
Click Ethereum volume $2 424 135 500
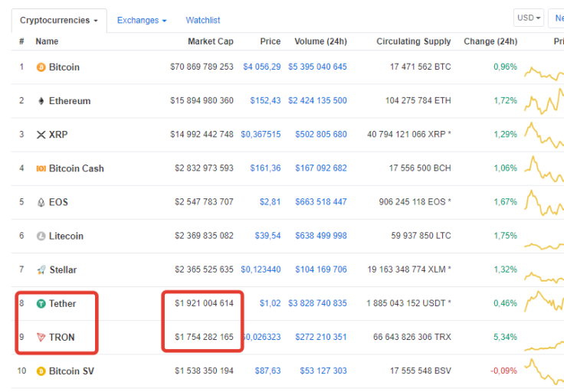(317, 100)
